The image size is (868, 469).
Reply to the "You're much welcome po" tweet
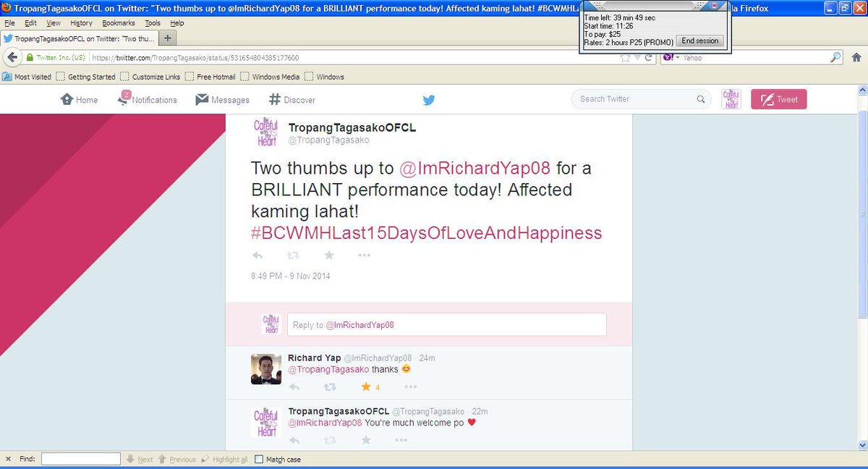pos(294,440)
